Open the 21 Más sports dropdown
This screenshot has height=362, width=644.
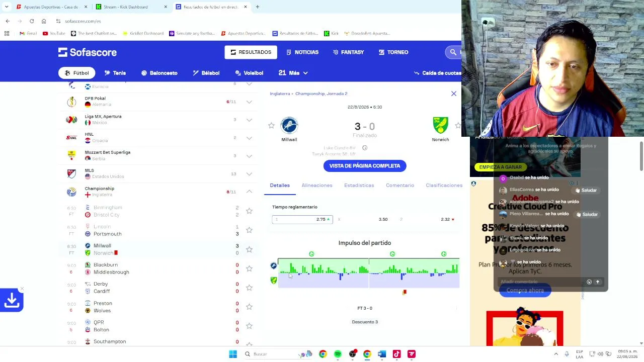pyautogui.click(x=293, y=73)
